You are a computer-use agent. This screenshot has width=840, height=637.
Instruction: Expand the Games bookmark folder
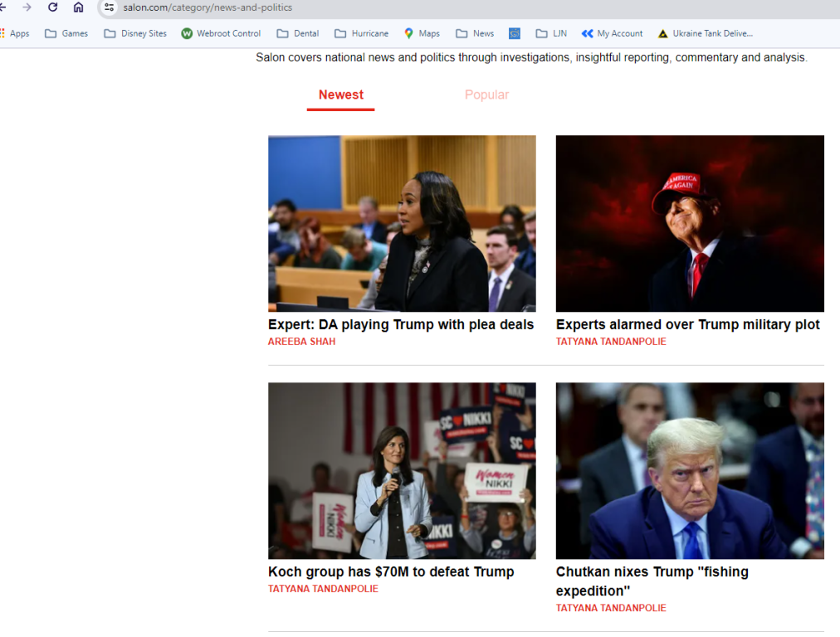[x=66, y=33]
